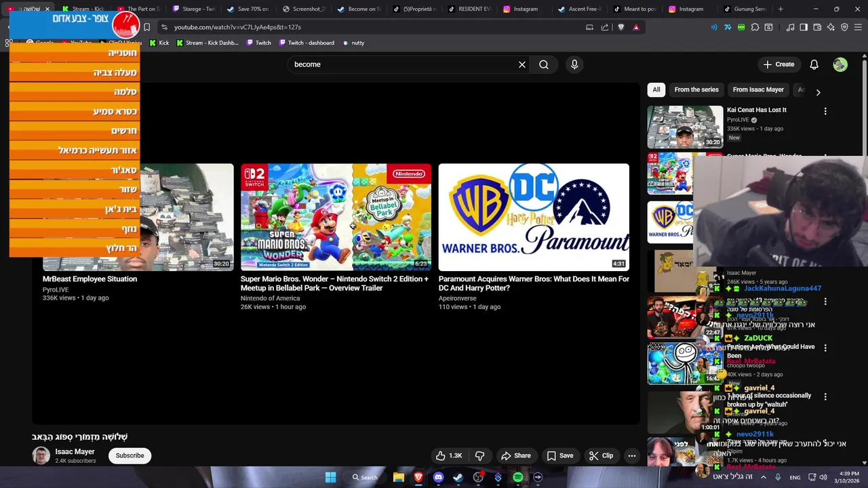Click the PyroLIVE channel under MrBeast video
The height and width of the screenshot is (488, 868).
56,289
